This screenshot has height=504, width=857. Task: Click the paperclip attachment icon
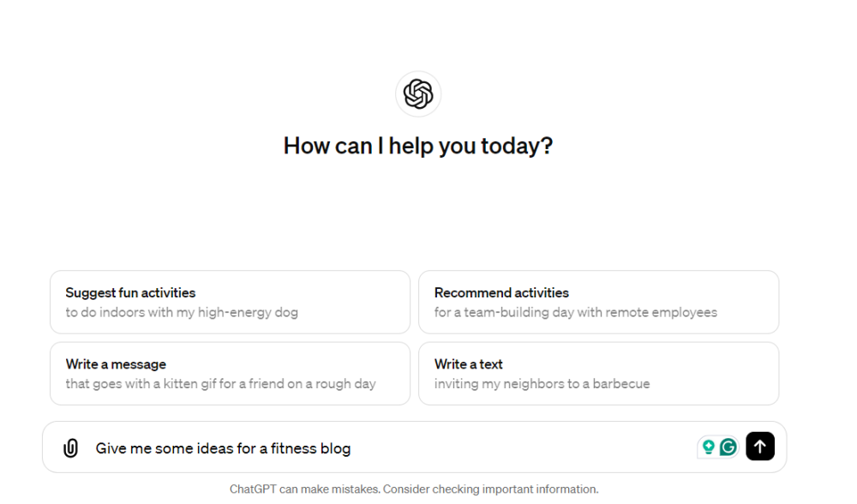pyautogui.click(x=69, y=447)
